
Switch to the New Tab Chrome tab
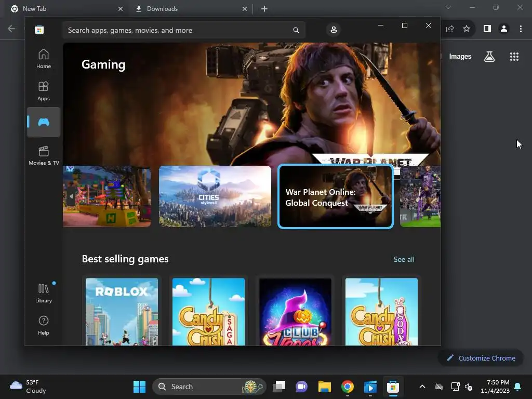65,9
